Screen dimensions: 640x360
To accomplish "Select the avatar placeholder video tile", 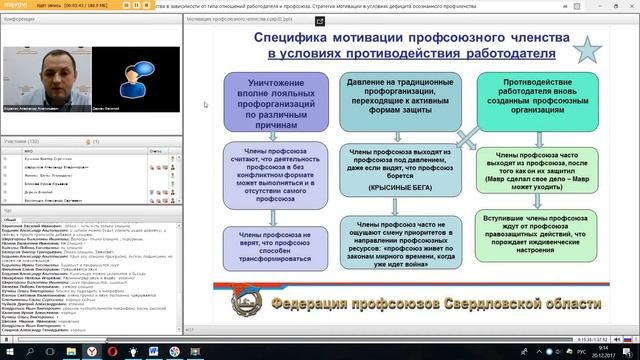I will click(136, 79).
